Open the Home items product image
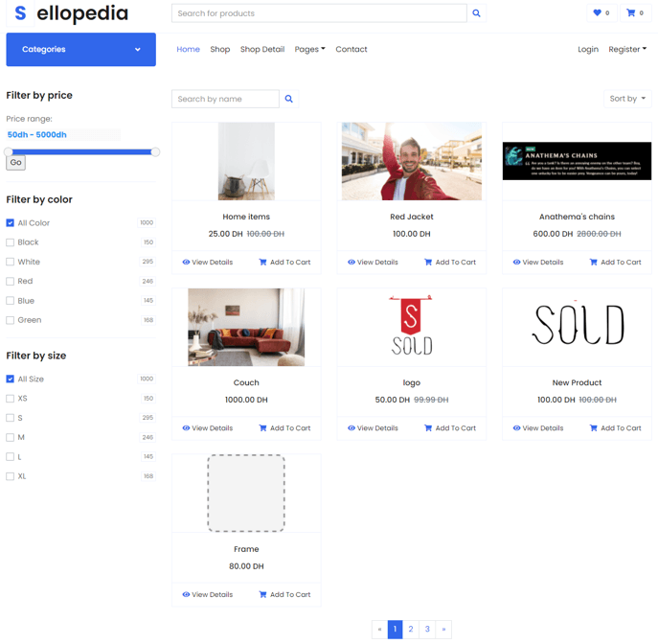Image resolution: width=658 pixels, height=644 pixels. [246, 161]
